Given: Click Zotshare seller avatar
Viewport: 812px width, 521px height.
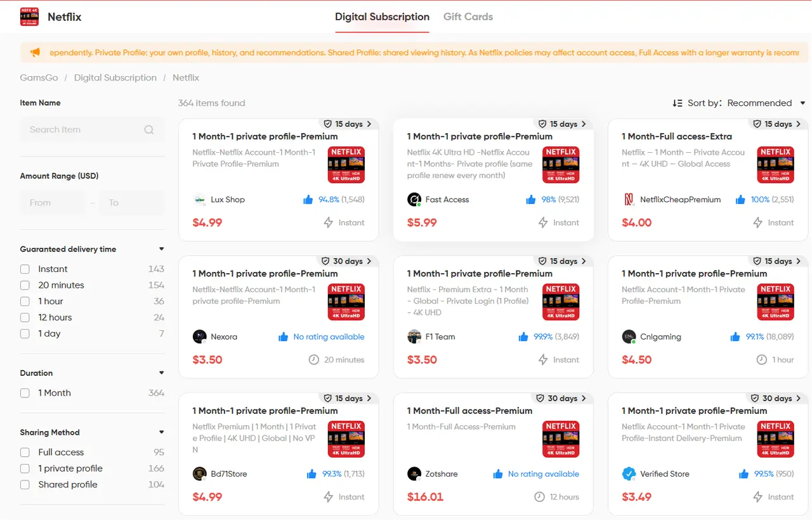Looking at the screenshot, I should pyautogui.click(x=414, y=474).
